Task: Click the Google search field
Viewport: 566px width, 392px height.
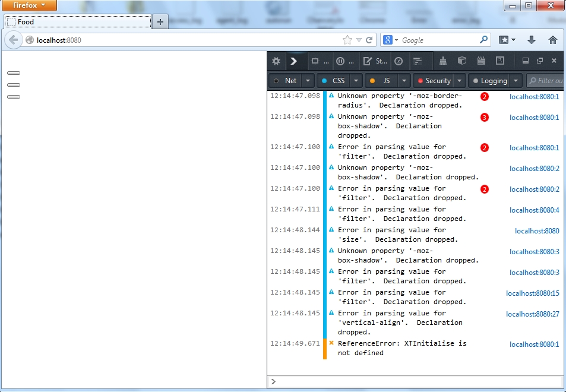Action: pos(438,40)
